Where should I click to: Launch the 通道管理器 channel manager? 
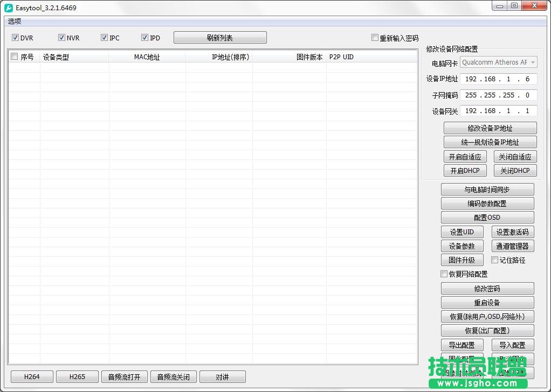pos(513,246)
